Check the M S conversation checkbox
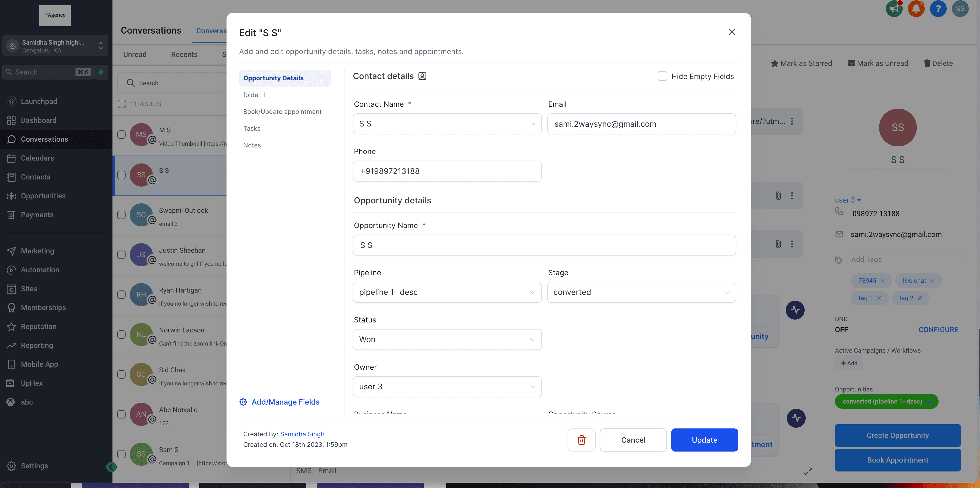 (x=121, y=135)
